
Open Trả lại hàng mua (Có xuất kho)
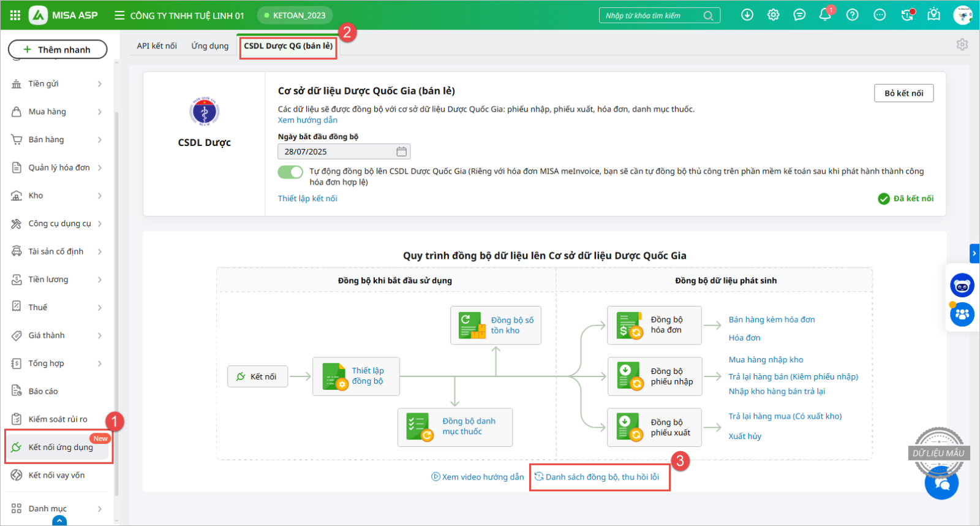(x=785, y=416)
